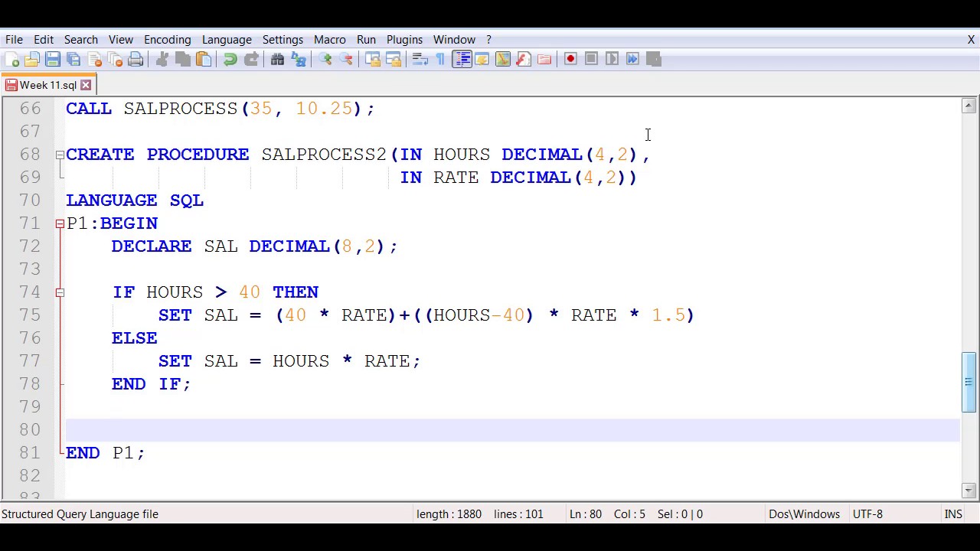980x551 pixels.
Task: Click the macro Playback icon
Action: coord(612,59)
